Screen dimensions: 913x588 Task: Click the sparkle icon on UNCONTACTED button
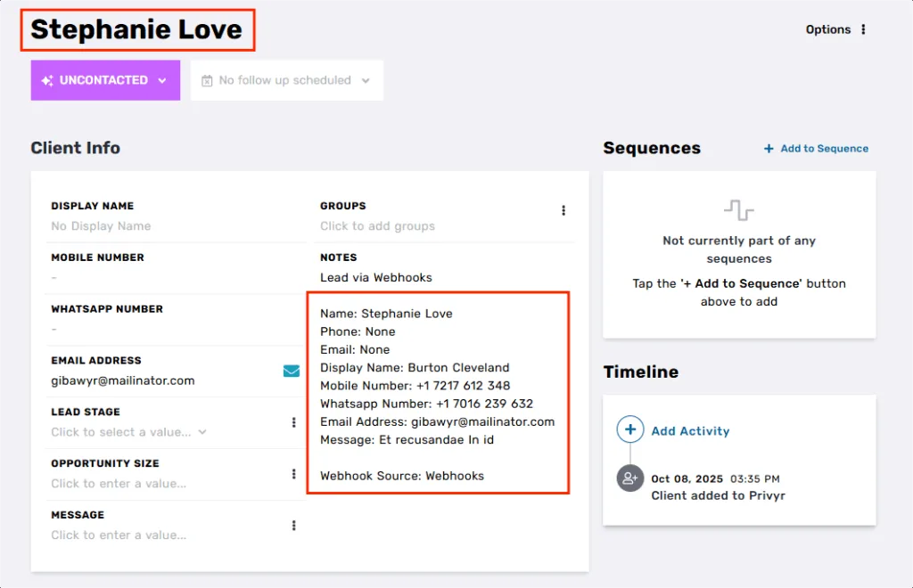pyautogui.click(x=48, y=81)
